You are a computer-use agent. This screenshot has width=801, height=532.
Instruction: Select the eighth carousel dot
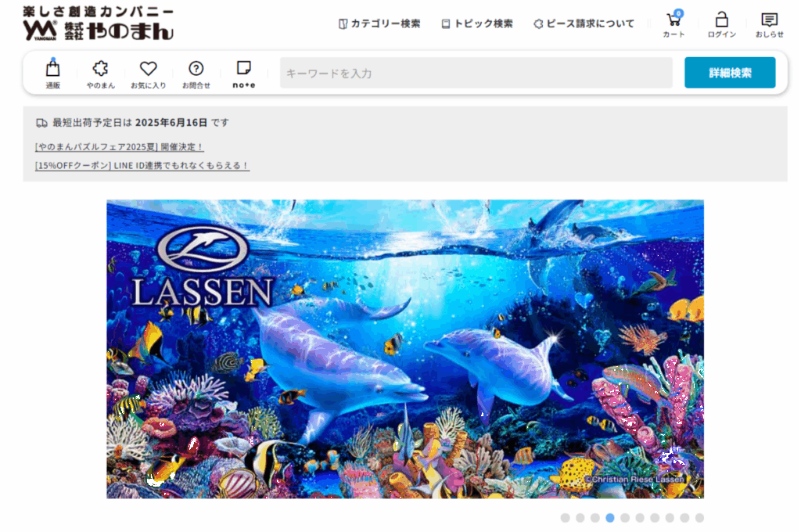point(670,518)
